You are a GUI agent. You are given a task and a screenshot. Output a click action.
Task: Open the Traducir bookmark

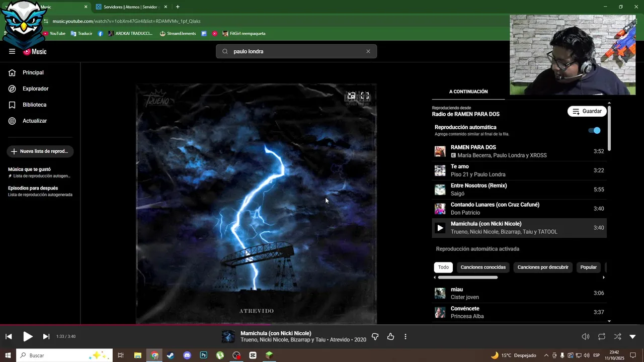[82, 34]
